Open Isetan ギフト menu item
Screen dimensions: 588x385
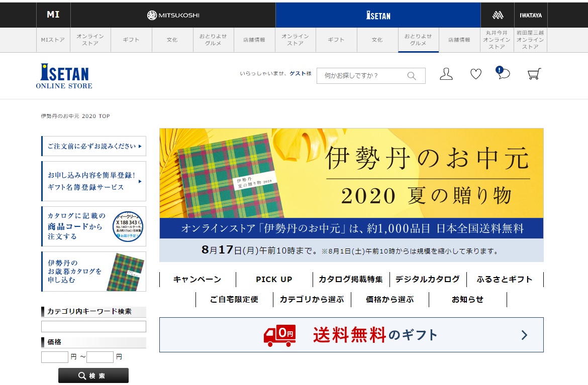336,40
